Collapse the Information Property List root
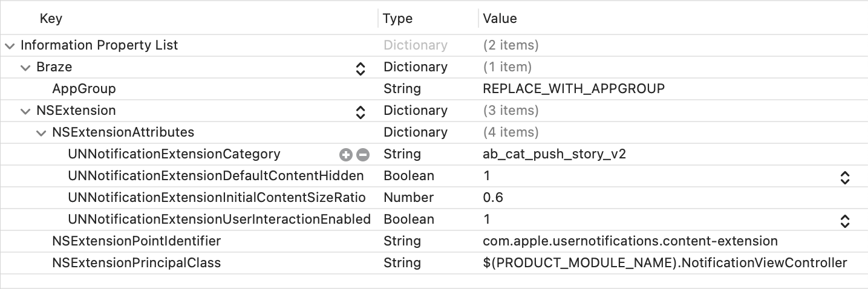The image size is (868, 289). click(10, 45)
